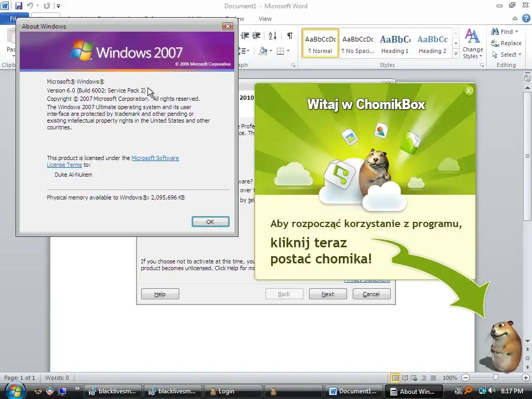The height and width of the screenshot is (399, 532).
Task: Expand the full Styles gallery
Action: [x=456, y=54]
